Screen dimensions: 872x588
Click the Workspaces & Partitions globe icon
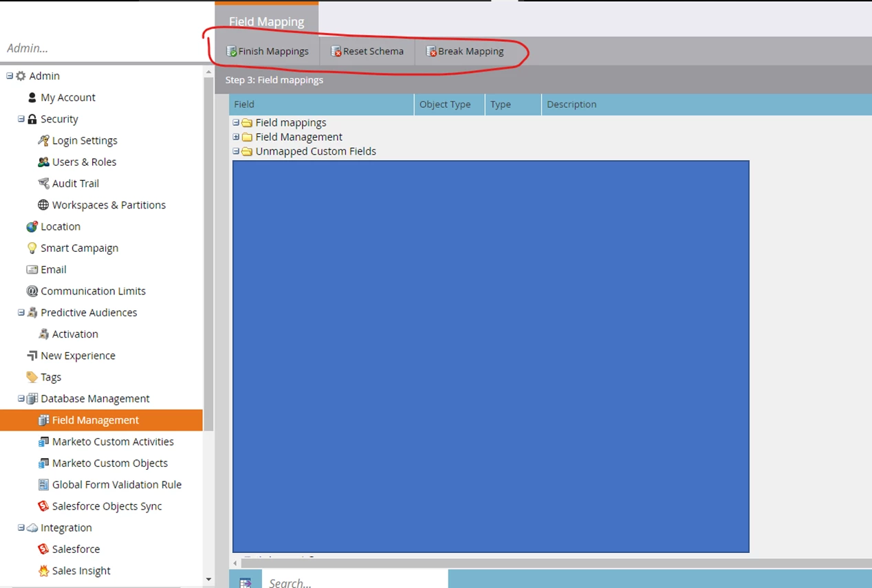(43, 205)
